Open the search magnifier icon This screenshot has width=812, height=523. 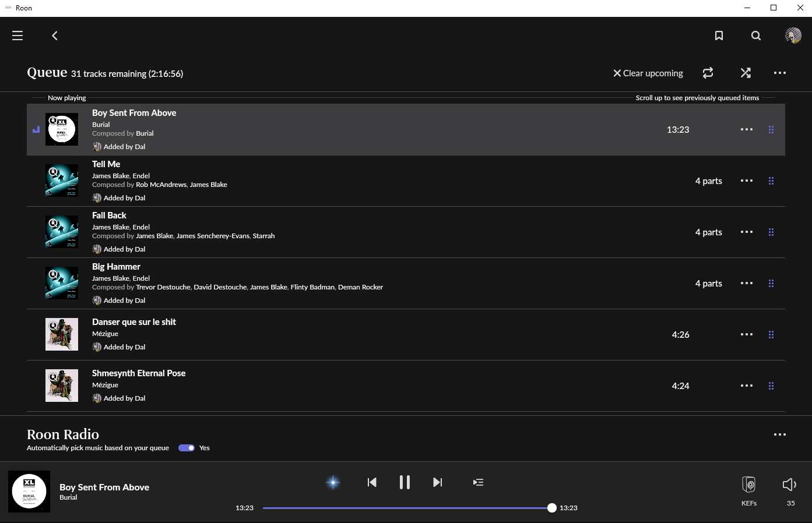(x=756, y=36)
